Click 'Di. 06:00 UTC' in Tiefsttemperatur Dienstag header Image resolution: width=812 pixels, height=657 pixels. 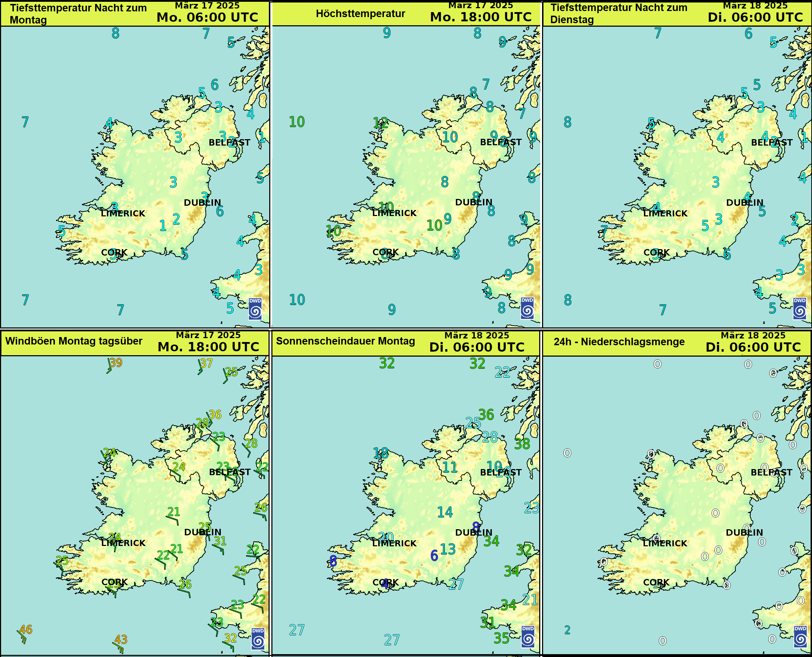tap(756, 17)
